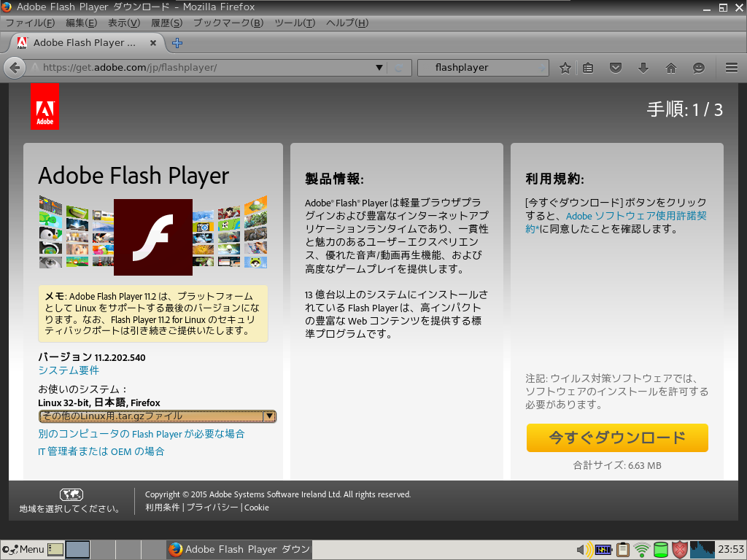Click the red Adobe logo
This screenshot has width=747, height=560.
click(44, 106)
